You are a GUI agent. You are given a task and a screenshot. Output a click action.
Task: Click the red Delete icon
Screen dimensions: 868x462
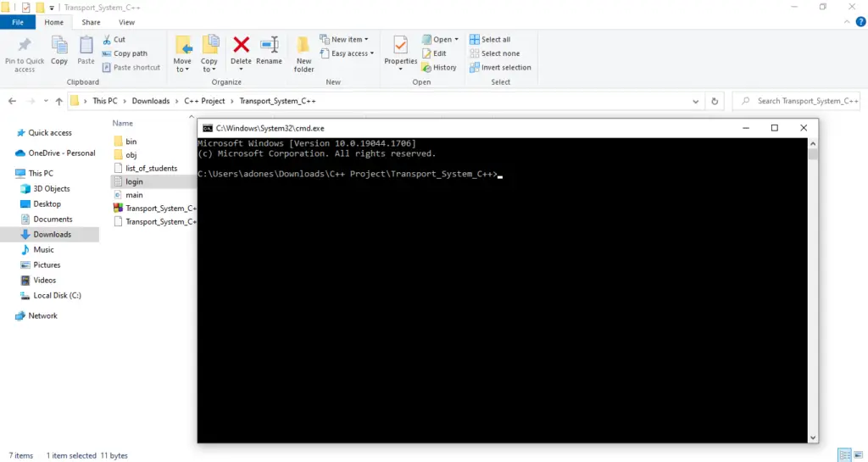click(241, 46)
